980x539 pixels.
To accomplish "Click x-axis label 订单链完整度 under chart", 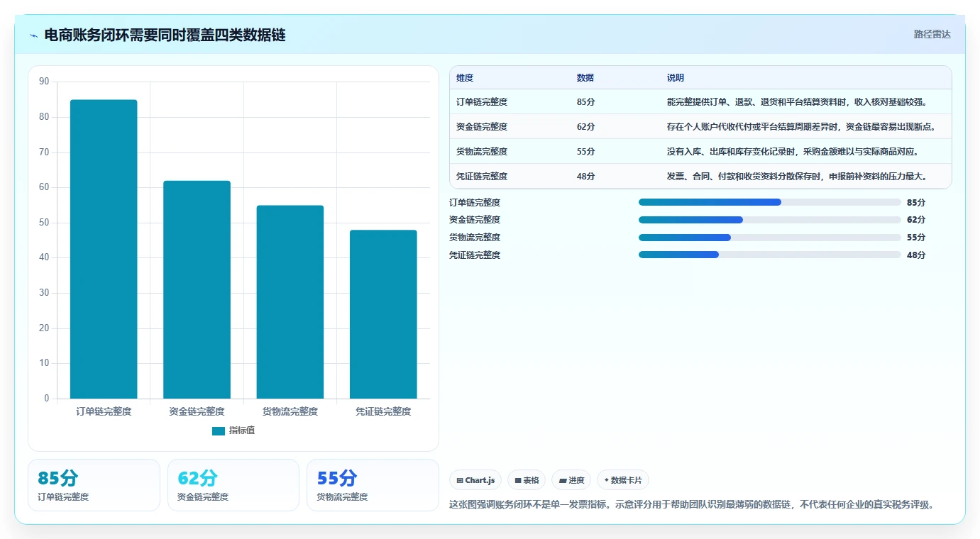I will point(104,411).
